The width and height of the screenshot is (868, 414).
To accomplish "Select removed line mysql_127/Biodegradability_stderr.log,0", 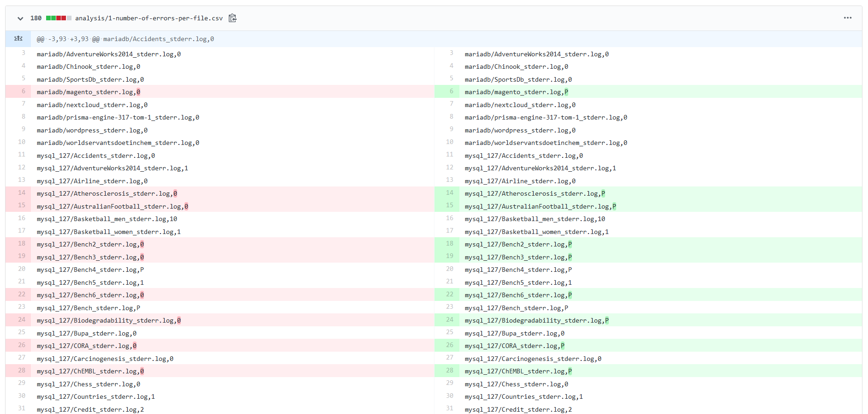I will tap(109, 321).
